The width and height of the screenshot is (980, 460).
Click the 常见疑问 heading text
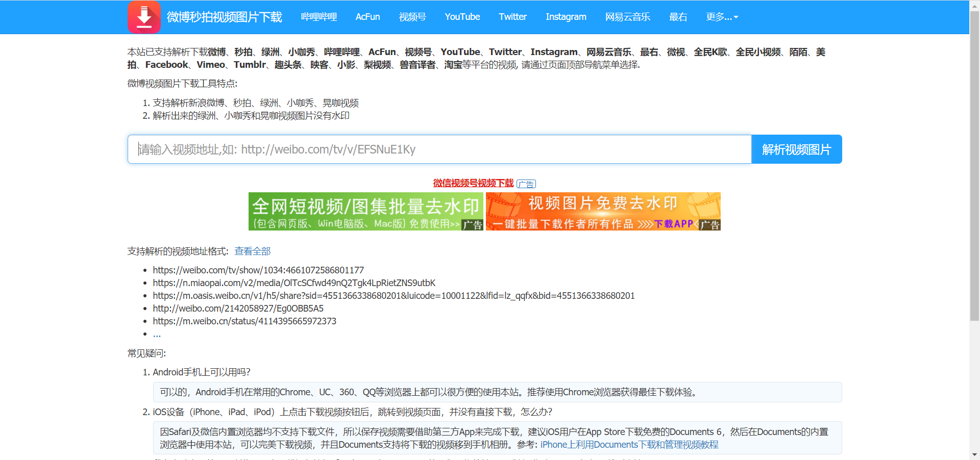coord(146,353)
